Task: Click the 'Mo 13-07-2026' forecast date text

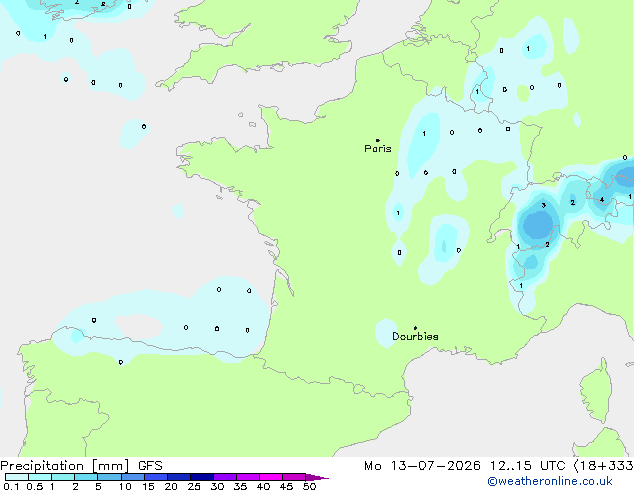Action: [x=422, y=466]
